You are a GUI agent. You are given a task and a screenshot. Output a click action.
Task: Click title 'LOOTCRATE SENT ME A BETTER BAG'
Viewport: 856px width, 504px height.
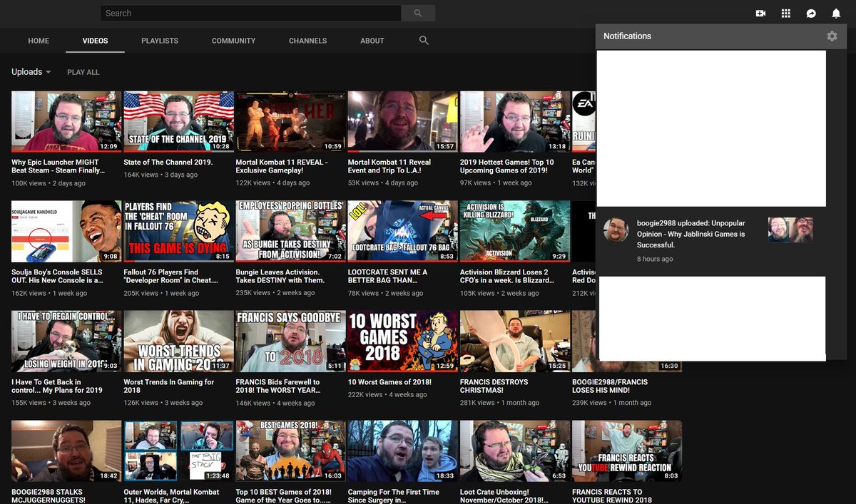pyautogui.click(x=387, y=276)
